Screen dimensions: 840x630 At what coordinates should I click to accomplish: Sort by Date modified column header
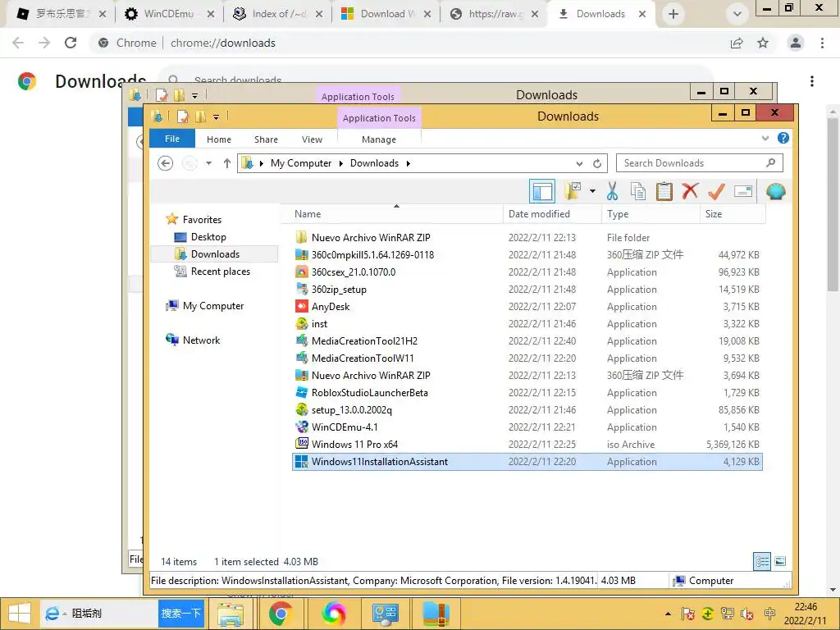coord(552,214)
